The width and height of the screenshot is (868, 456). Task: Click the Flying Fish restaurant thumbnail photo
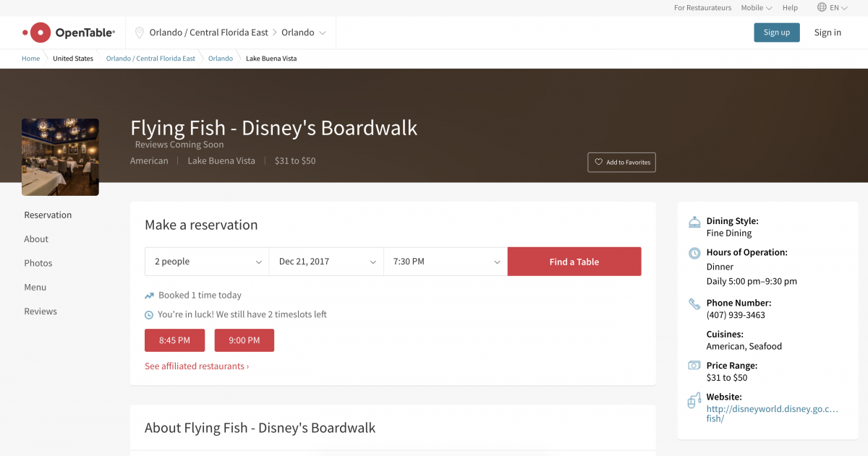60,157
